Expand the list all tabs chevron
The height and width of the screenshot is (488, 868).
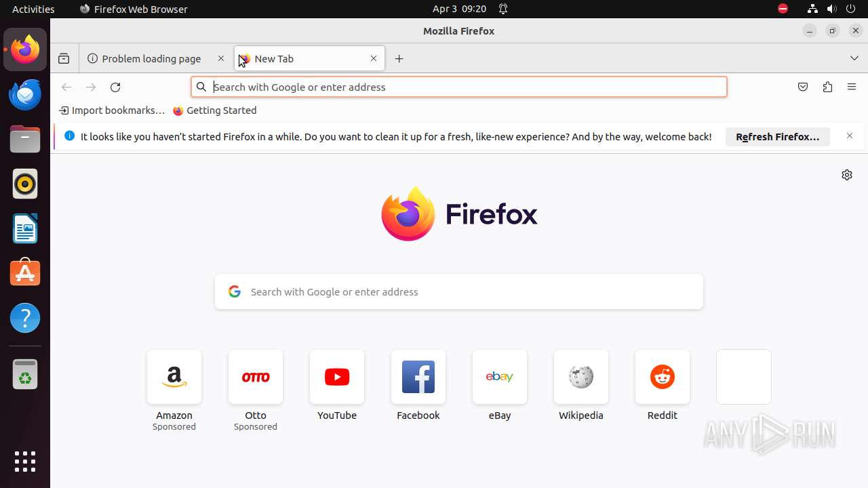click(854, 59)
